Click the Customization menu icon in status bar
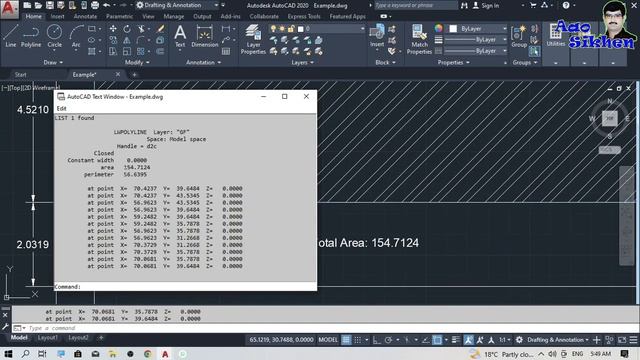640x360 pixels. coord(633,340)
